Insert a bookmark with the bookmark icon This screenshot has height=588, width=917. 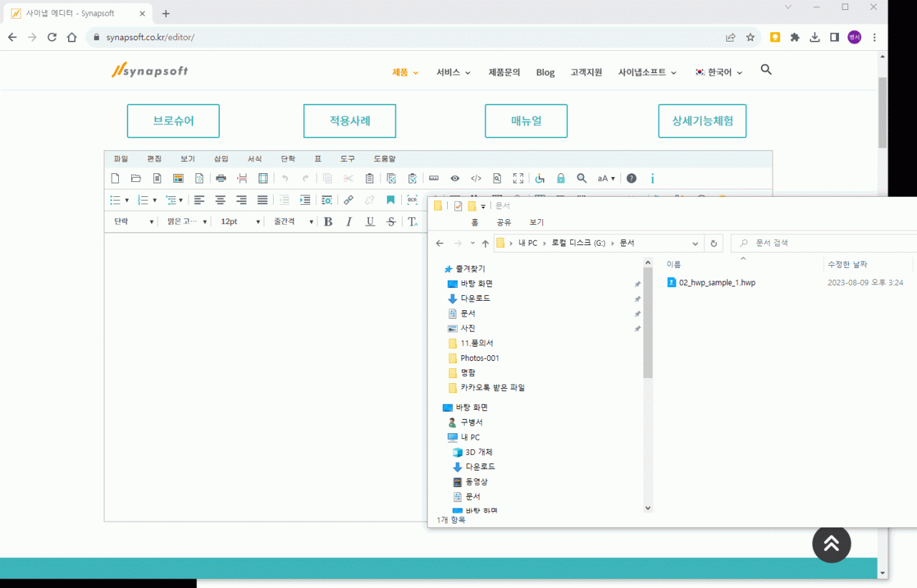(390, 200)
